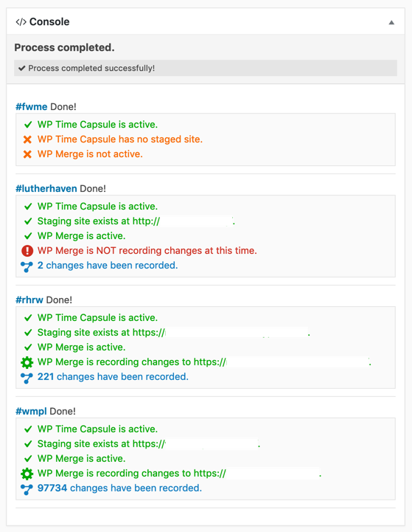
Task: Click the gear icon in the #wmpl section
Action: [x=27, y=473]
